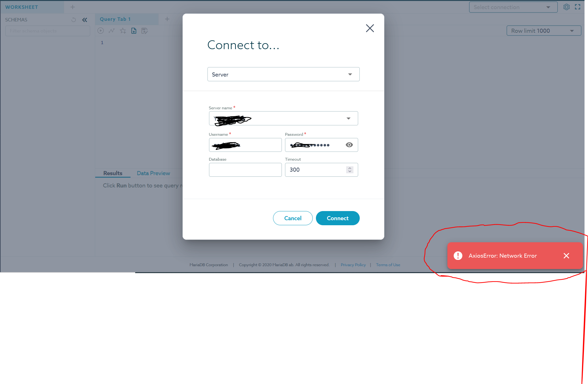This screenshot has width=588, height=384.
Task: Close the Connect to dialog
Action: (370, 28)
